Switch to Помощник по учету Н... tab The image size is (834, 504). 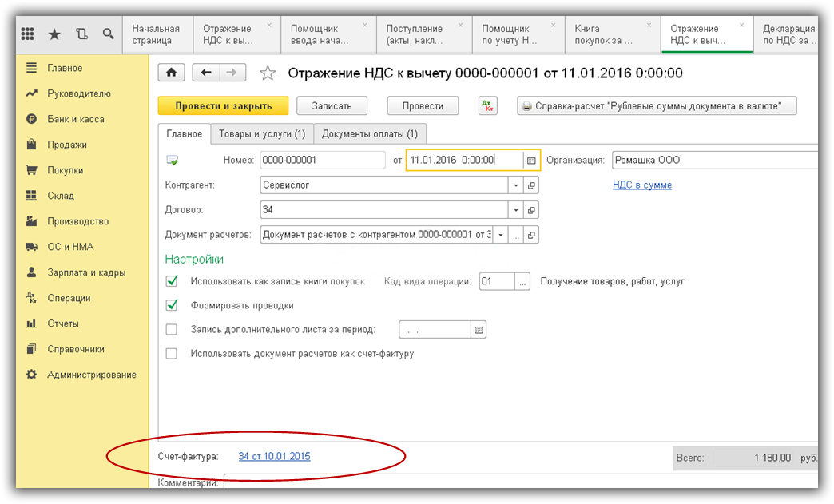coord(518,34)
